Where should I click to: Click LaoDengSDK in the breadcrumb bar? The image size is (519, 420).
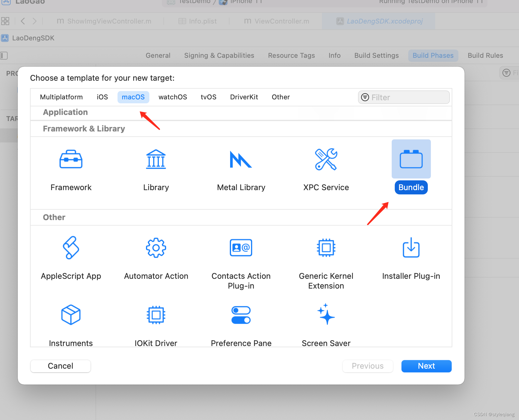tap(33, 38)
